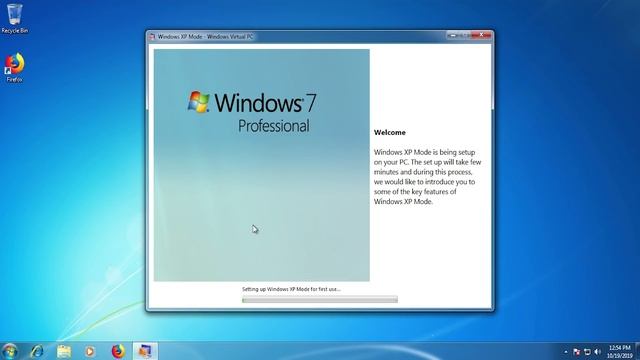
Task: Click the Welcome heading text
Action: [390, 133]
